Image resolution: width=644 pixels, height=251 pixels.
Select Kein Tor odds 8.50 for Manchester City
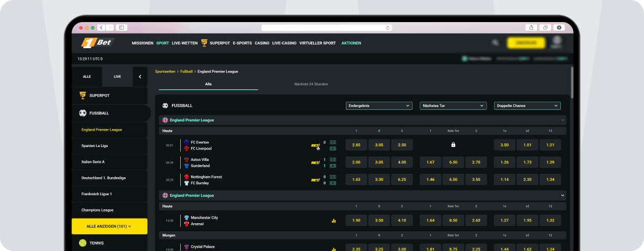click(453, 220)
